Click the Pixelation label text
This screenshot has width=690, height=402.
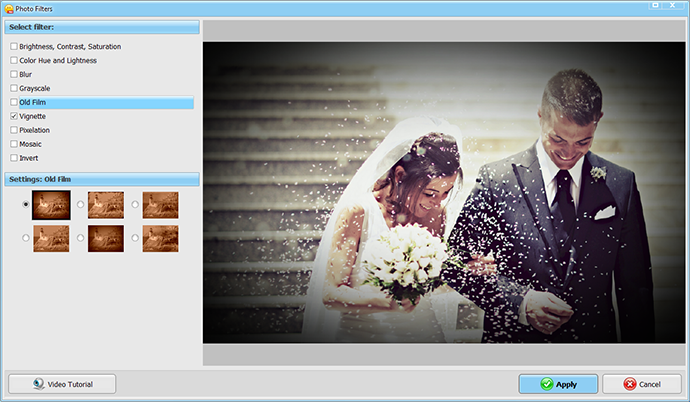click(x=34, y=130)
